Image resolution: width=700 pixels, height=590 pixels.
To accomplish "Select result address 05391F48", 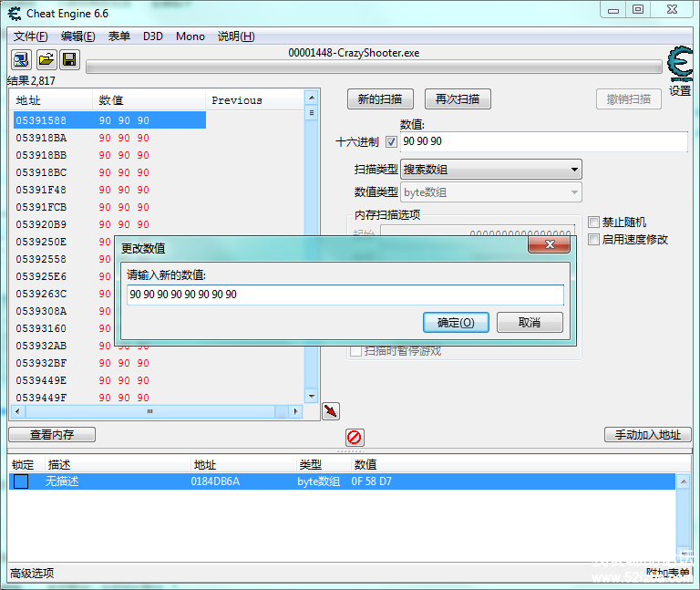I will [41, 190].
